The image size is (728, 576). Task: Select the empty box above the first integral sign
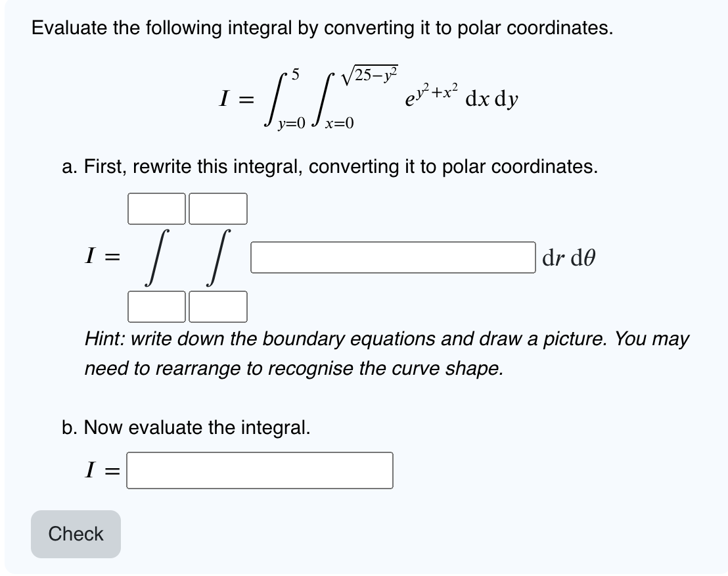pyautogui.click(x=156, y=209)
